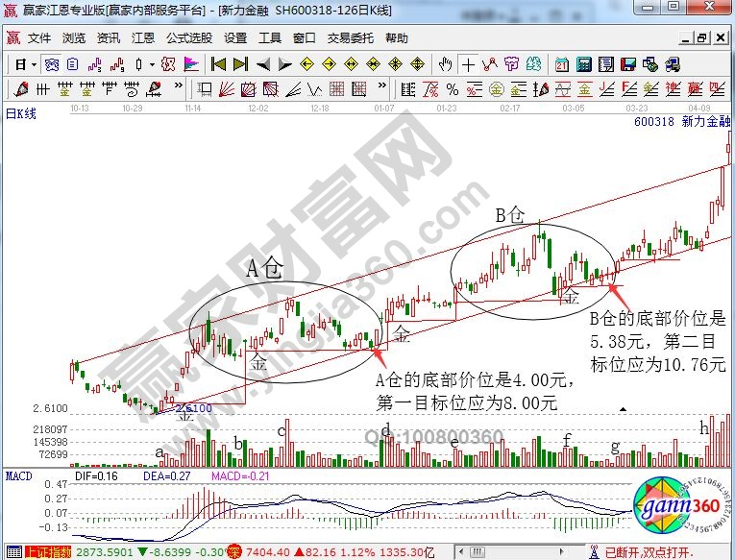Expand the 日 period dropdown arrow
Screen dimensions: 735x560
[35, 64]
